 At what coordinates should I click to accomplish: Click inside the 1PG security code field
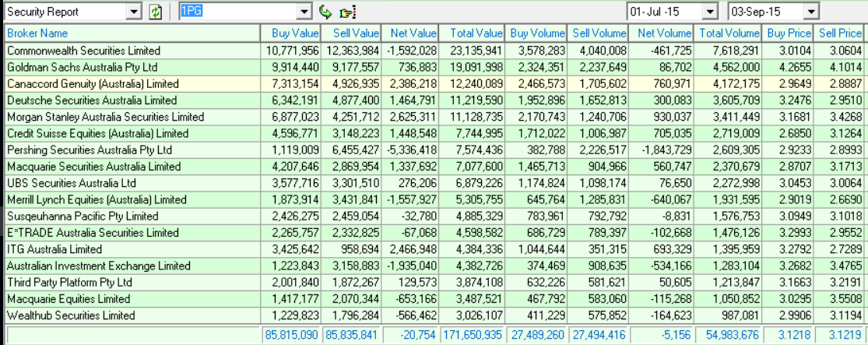(x=239, y=12)
